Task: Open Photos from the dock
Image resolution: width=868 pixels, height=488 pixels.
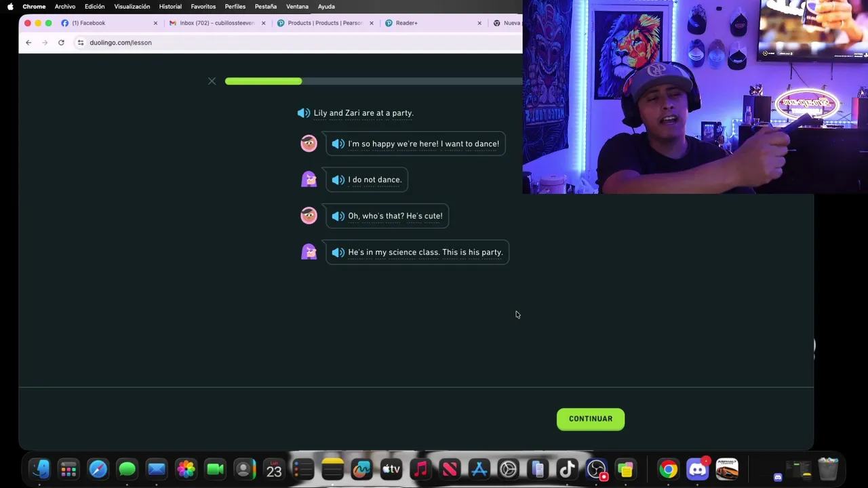Action: (186, 469)
